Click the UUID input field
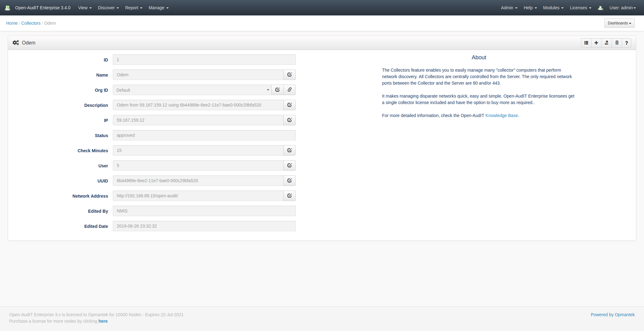The width and height of the screenshot is (644, 331). tap(198, 181)
